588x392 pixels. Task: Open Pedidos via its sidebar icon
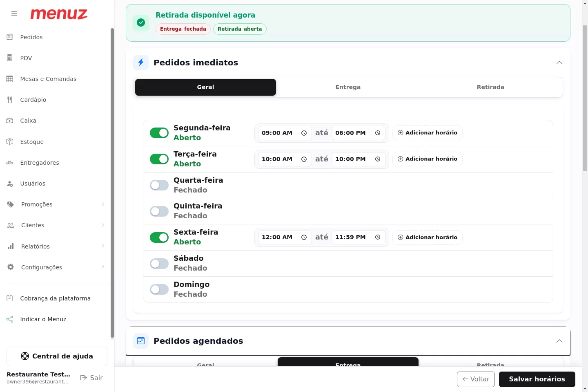10,37
